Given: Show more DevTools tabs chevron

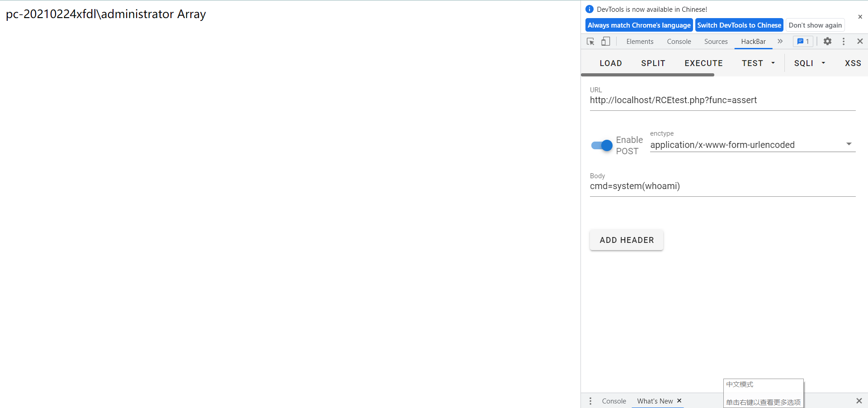Looking at the screenshot, I should [780, 41].
